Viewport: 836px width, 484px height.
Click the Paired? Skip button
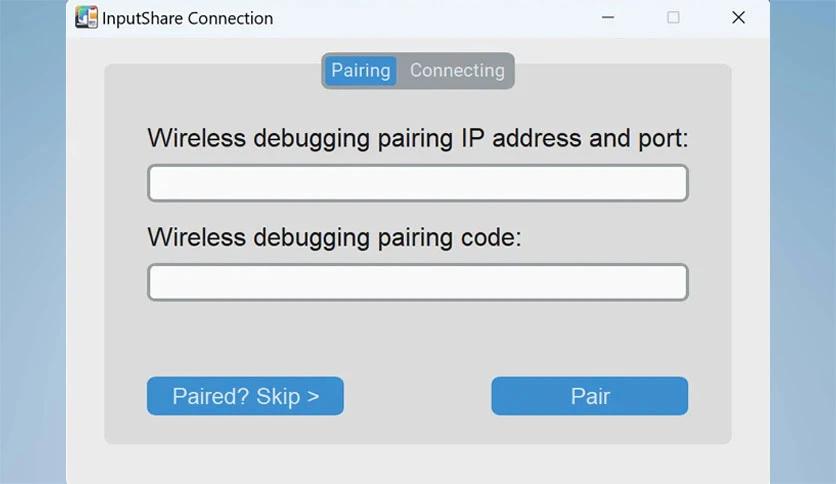[x=245, y=396]
